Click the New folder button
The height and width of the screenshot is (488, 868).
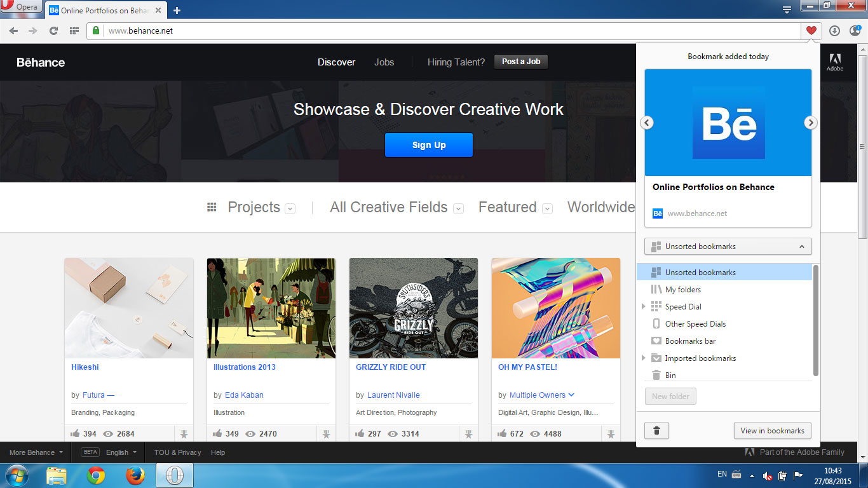tap(670, 396)
